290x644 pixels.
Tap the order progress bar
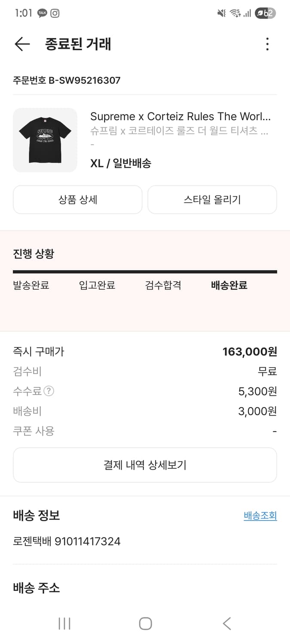[145, 270]
